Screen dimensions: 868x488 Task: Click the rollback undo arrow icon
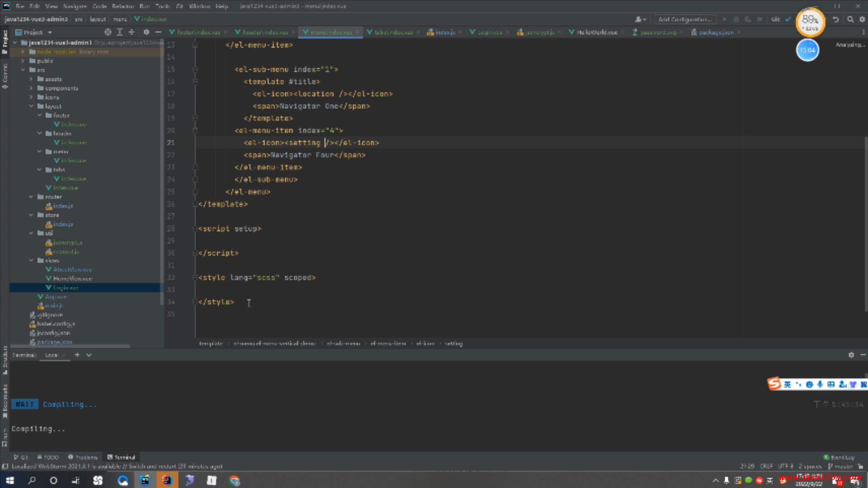835,19
